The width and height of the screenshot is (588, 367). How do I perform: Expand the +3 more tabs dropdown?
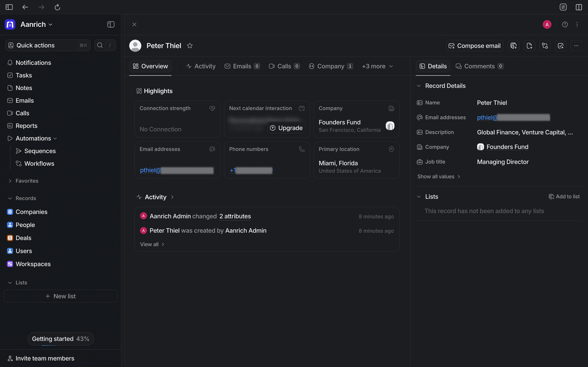[x=377, y=66]
